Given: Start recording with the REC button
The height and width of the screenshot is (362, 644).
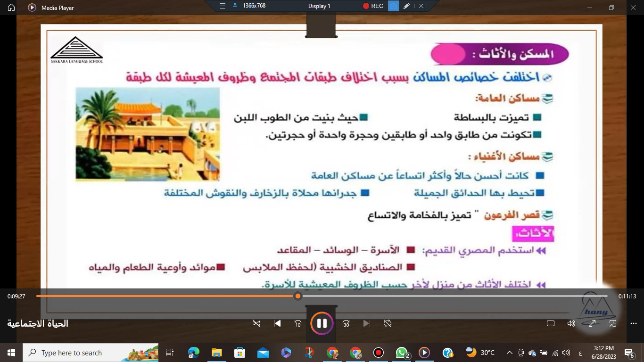Looking at the screenshot, I should tap(373, 6).
